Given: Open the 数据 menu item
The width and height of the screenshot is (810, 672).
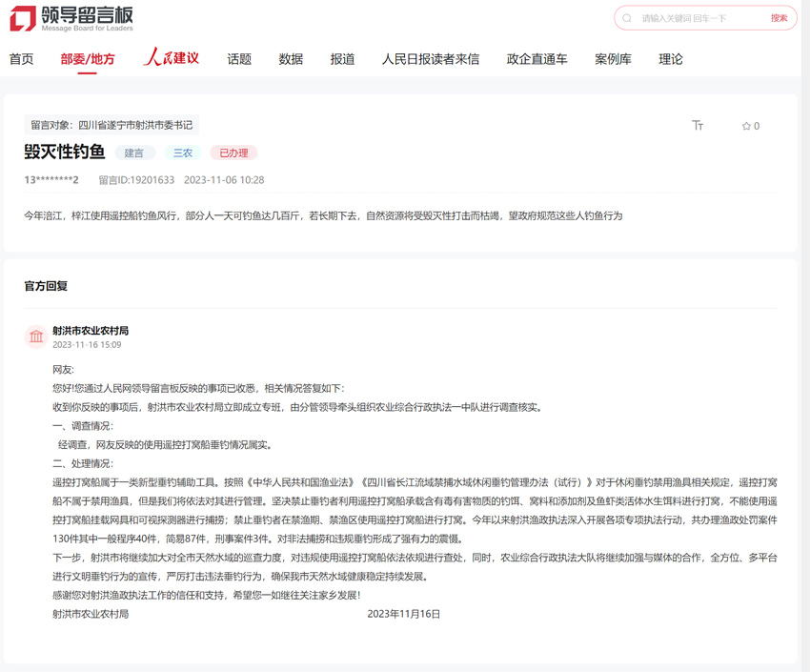Looking at the screenshot, I should [290, 58].
